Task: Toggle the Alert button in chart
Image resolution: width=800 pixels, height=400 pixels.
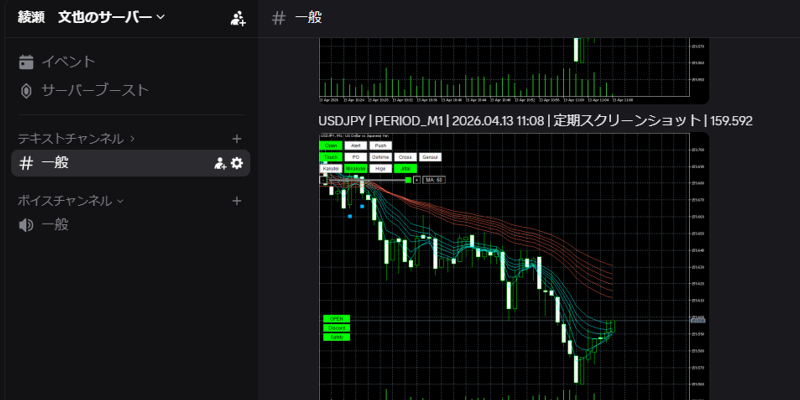Action: click(355, 145)
